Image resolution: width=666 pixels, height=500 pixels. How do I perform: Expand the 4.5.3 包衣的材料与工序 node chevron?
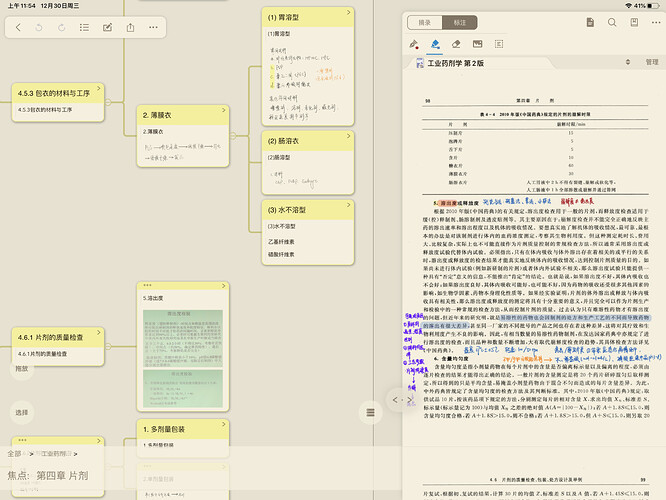(99, 88)
